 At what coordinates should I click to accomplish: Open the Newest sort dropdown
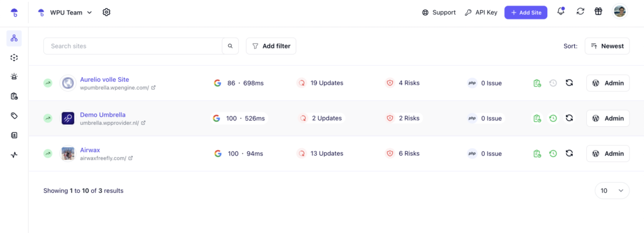click(607, 46)
